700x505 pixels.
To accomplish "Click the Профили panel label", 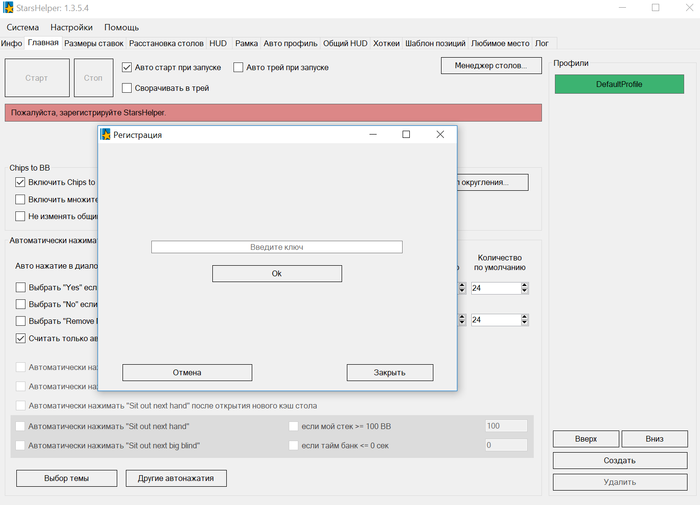I will [571, 63].
